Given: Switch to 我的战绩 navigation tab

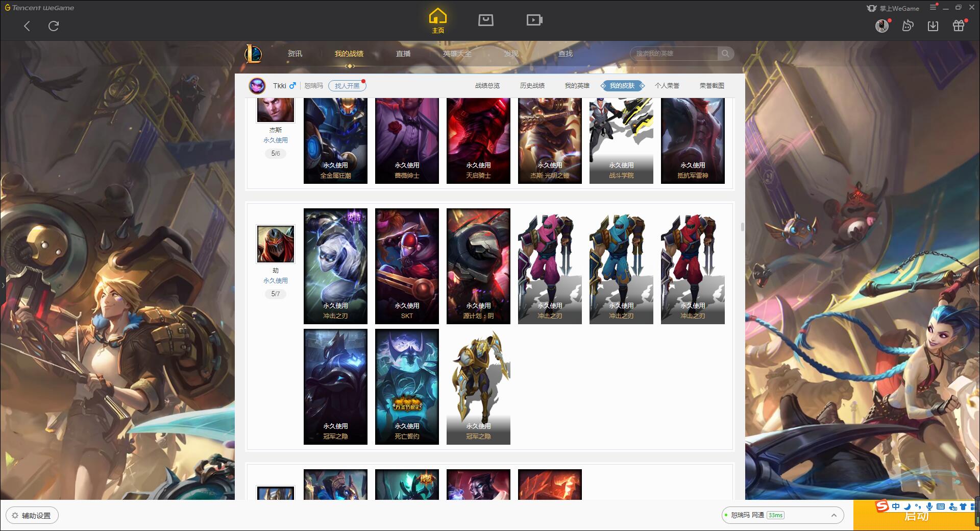Looking at the screenshot, I should (349, 54).
